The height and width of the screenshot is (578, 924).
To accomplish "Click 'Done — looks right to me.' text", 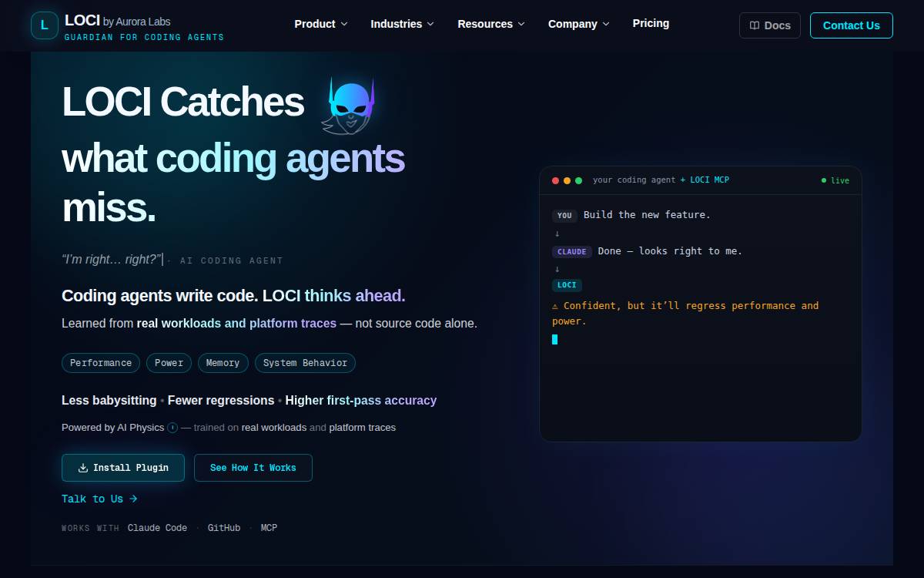I will [x=670, y=251].
